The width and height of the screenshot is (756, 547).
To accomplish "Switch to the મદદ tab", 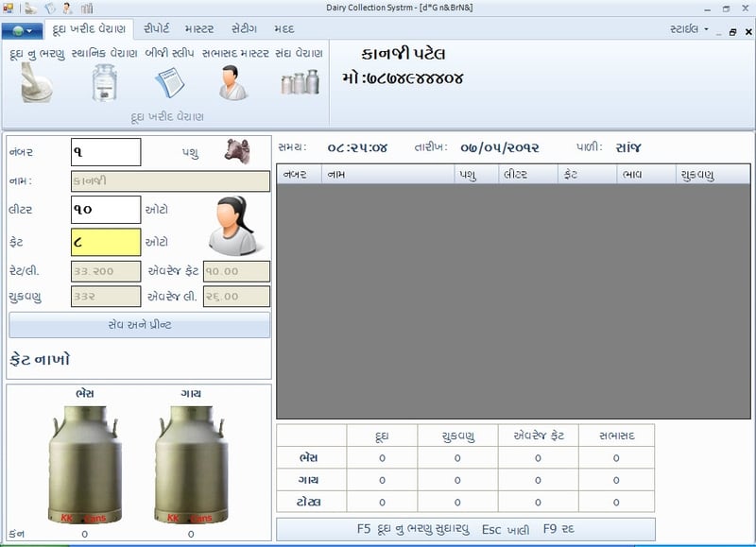I will pos(284,29).
